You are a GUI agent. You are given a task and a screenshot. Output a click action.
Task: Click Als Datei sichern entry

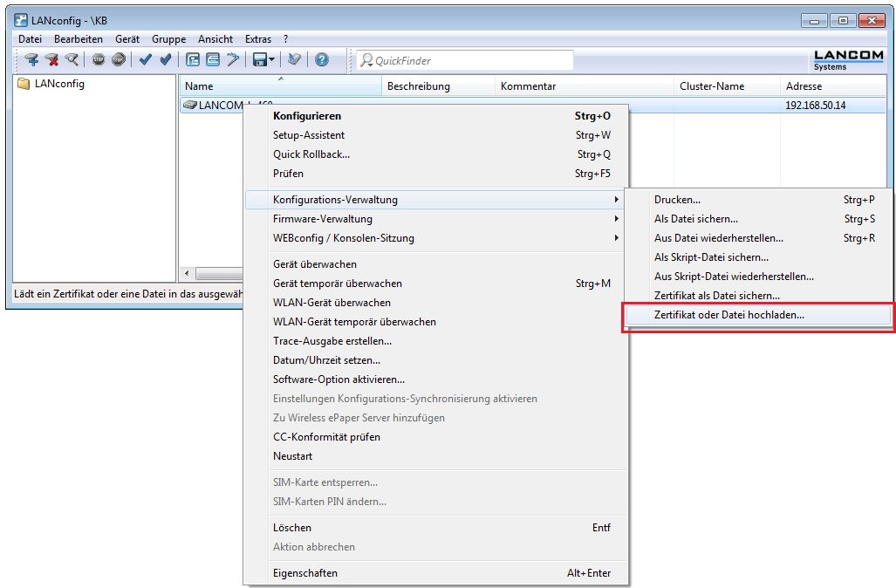695,219
